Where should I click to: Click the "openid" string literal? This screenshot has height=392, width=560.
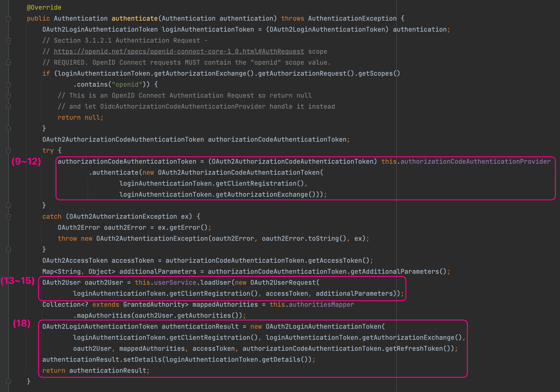(127, 85)
